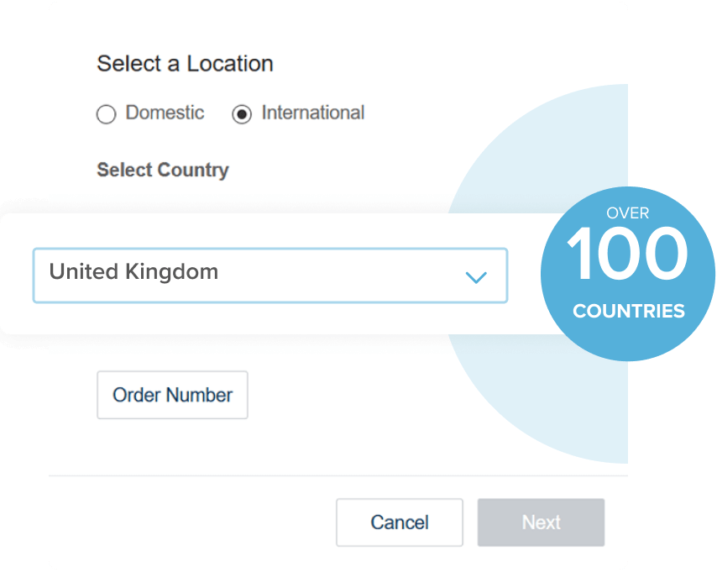This screenshot has width=717, height=588.
Task: Click the downward arrow beside United Kingdom
Action: 477,276
